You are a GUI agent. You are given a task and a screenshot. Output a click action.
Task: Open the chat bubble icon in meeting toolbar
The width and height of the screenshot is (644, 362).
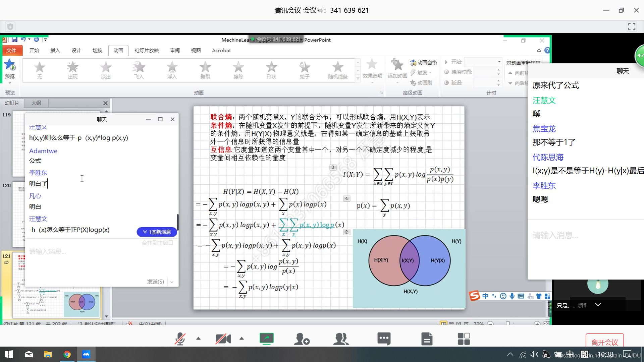pos(384,339)
